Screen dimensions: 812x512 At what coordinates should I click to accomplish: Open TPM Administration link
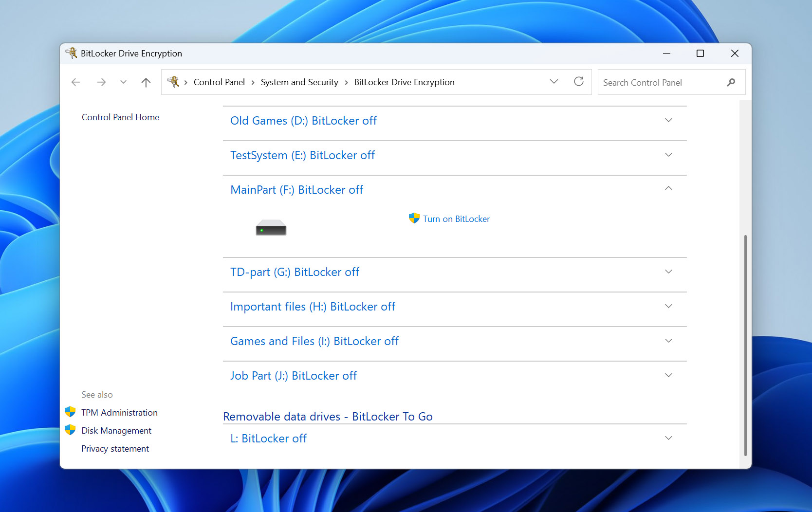click(119, 413)
